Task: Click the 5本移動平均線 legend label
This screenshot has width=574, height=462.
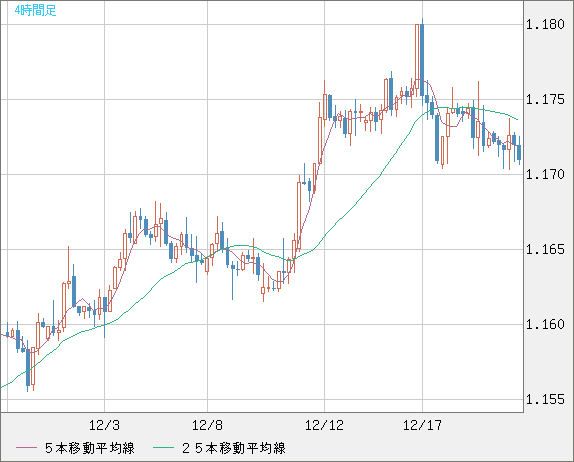Action: coord(90,448)
